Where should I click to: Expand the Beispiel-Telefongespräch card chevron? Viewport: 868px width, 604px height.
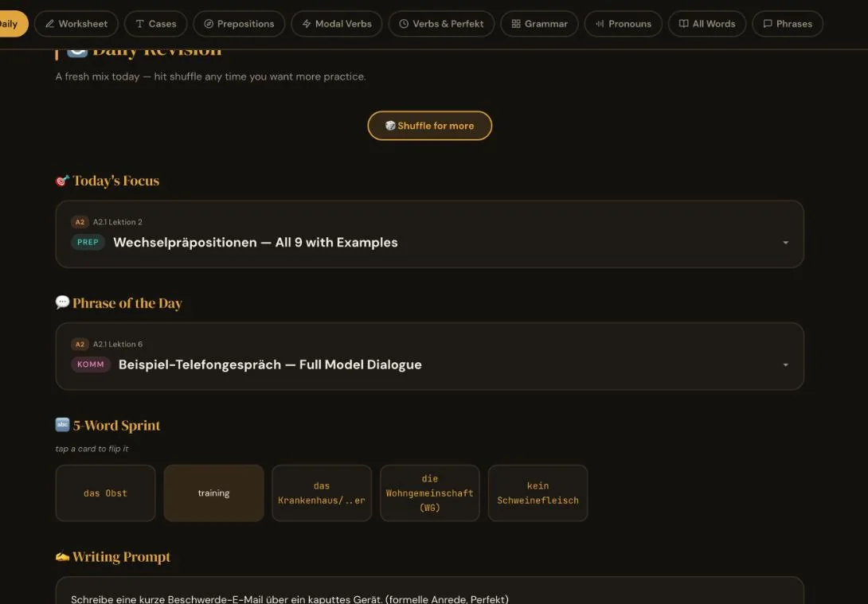(x=785, y=365)
